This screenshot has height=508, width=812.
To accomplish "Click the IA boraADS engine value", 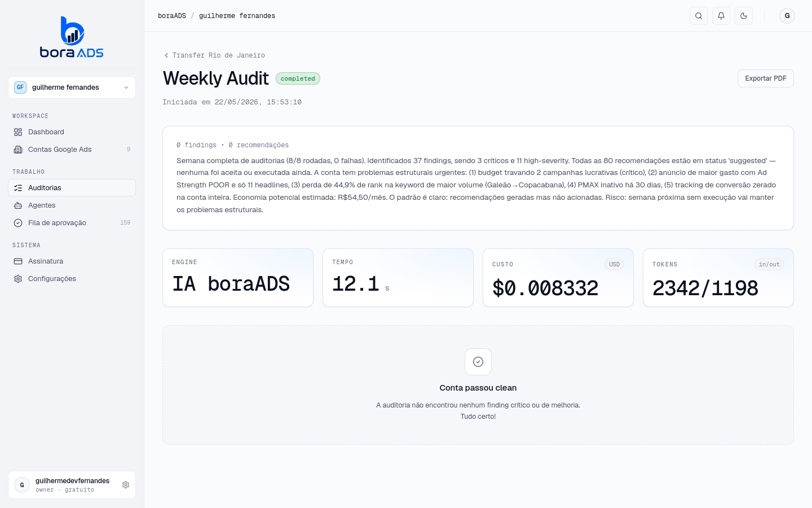I will coord(231,284).
